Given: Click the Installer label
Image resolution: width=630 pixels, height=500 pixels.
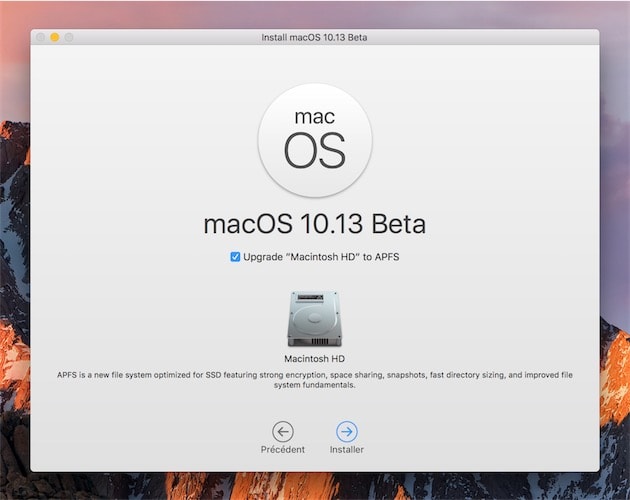Looking at the screenshot, I should pos(347,449).
